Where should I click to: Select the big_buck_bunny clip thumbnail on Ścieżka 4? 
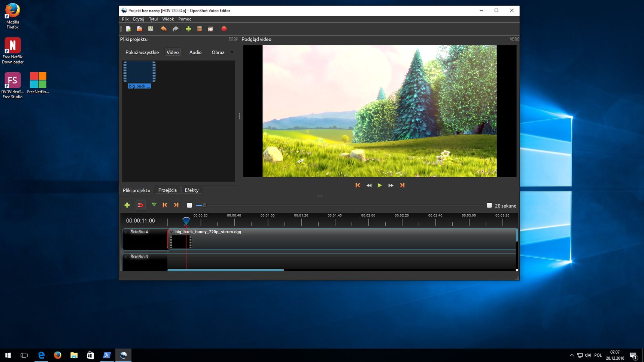(181, 242)
